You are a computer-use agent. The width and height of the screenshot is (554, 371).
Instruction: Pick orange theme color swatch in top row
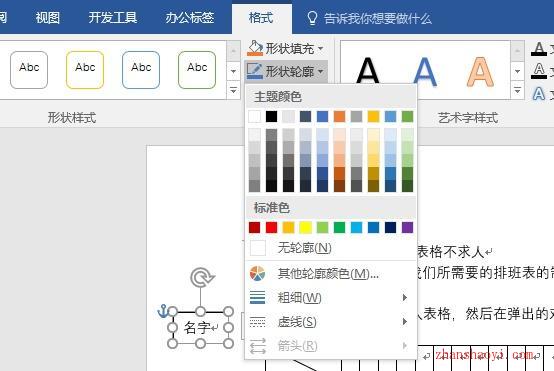[x=339, y=116]
